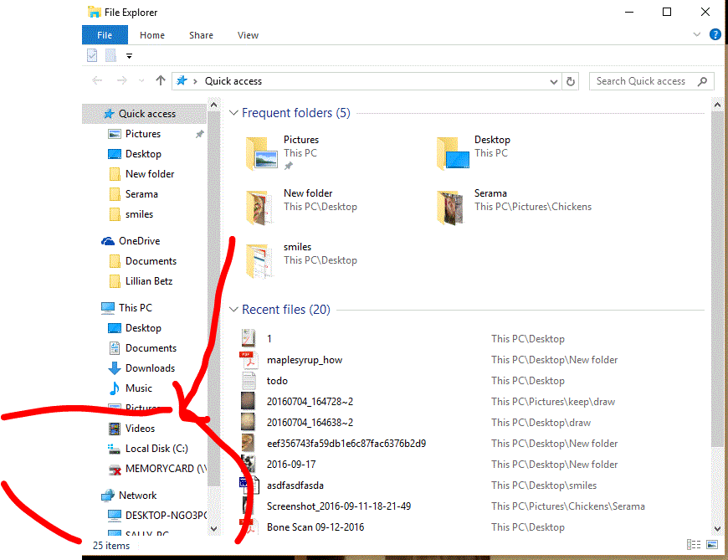This screenshot has height=560, width=728.
Task: Open Music under This PC
Action: pyautogui.click(x=138, y=388)
